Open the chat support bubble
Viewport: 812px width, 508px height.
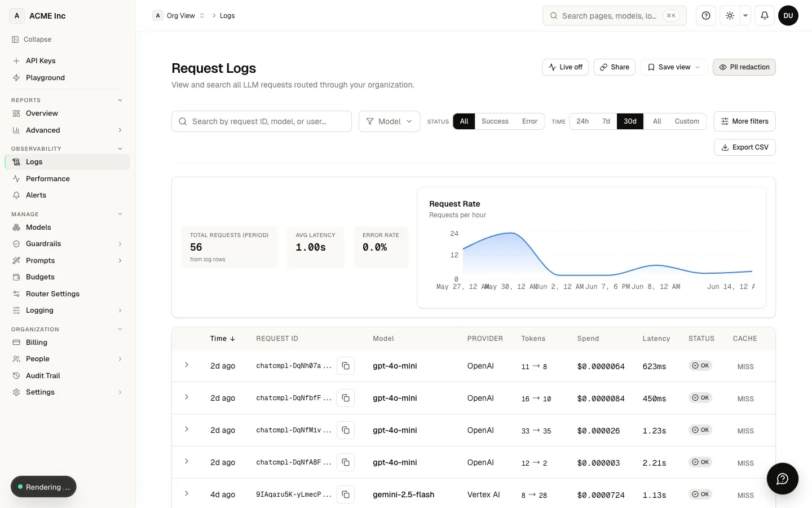pos(782,479)
